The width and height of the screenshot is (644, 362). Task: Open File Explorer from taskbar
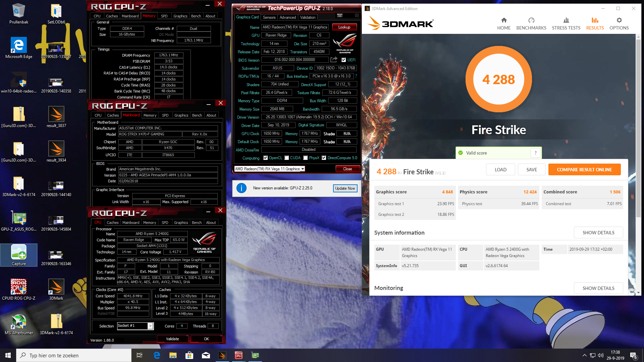pyautogui.click(x=173, y=355)
